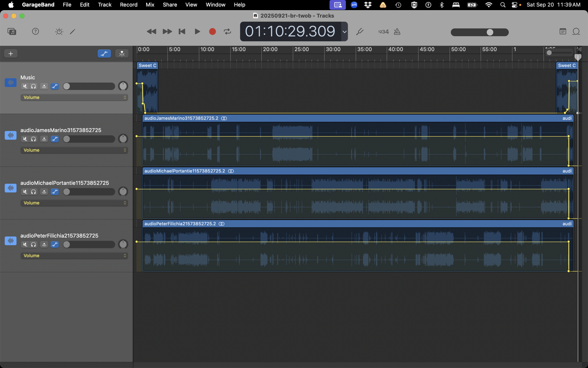Click the Rewind transport button
This screenshot has width=588, height=368.
(152, 32)
